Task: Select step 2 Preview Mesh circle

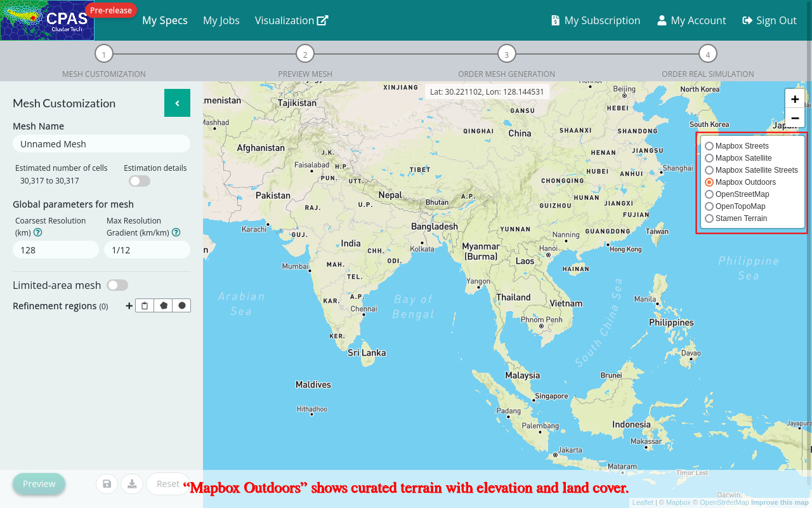Action: click(x=305, y=54)
